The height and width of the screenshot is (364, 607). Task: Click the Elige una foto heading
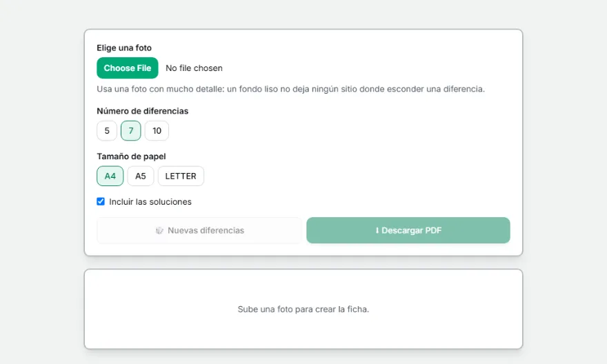[x=124, y=48]
